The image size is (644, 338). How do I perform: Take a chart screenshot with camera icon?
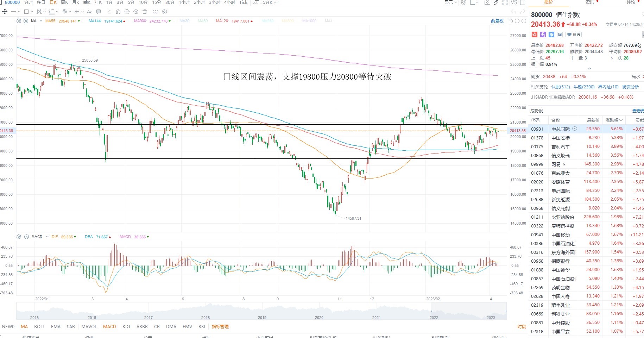coord(487,2)
